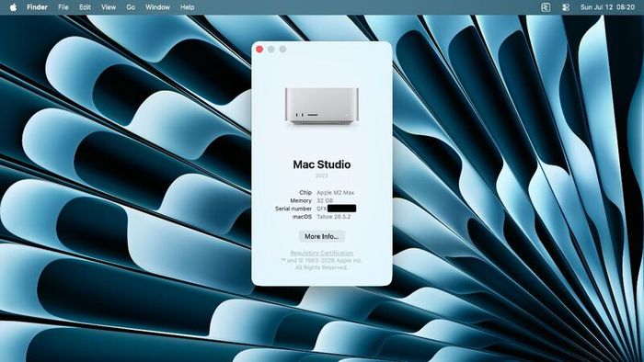This screenshot has width=644, height=362.
Task: Click the Tahoe 26.5.2 macOS version
Action: [x=333, y=217]
